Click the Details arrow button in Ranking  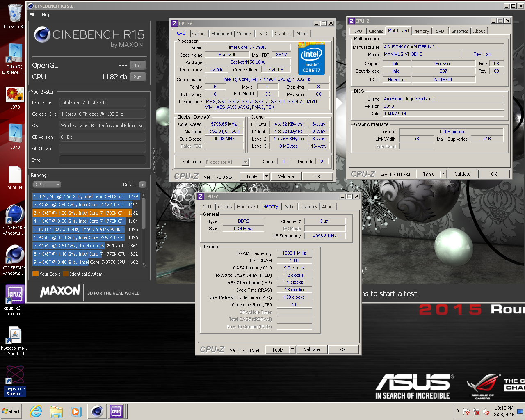(143, 185)
